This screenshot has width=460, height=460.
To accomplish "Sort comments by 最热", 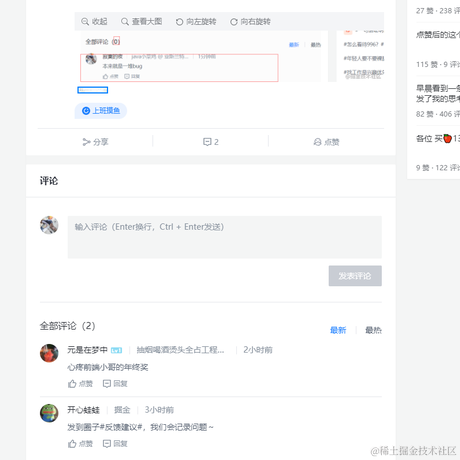I will (373, 330).
